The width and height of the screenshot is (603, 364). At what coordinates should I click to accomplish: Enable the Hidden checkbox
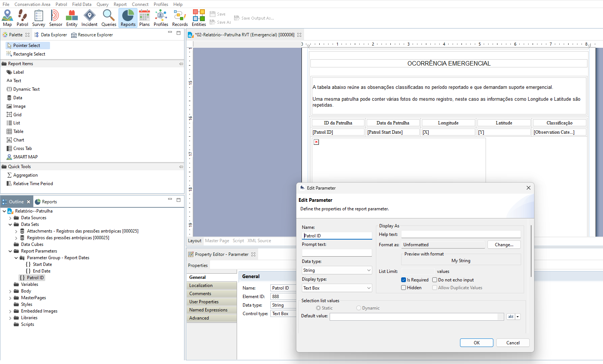point(404,288)
